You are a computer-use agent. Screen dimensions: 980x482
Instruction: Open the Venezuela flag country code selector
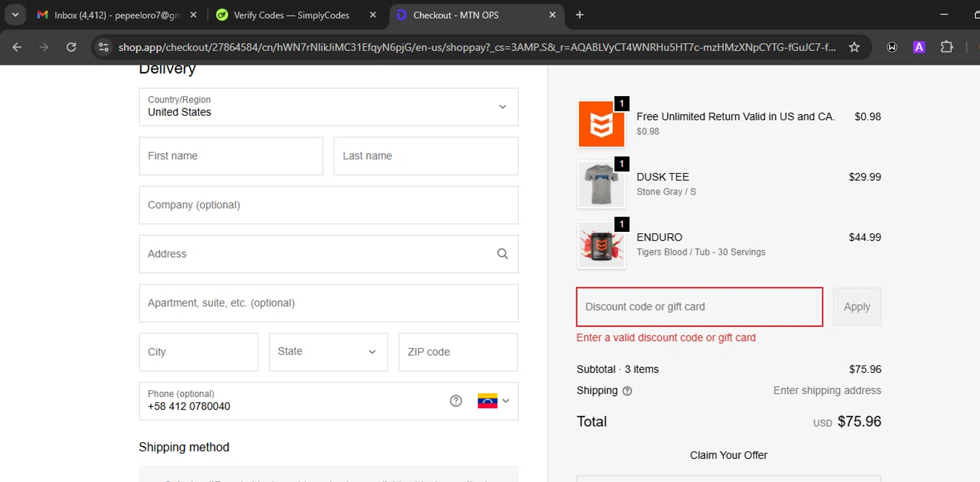tap(493, 401)
